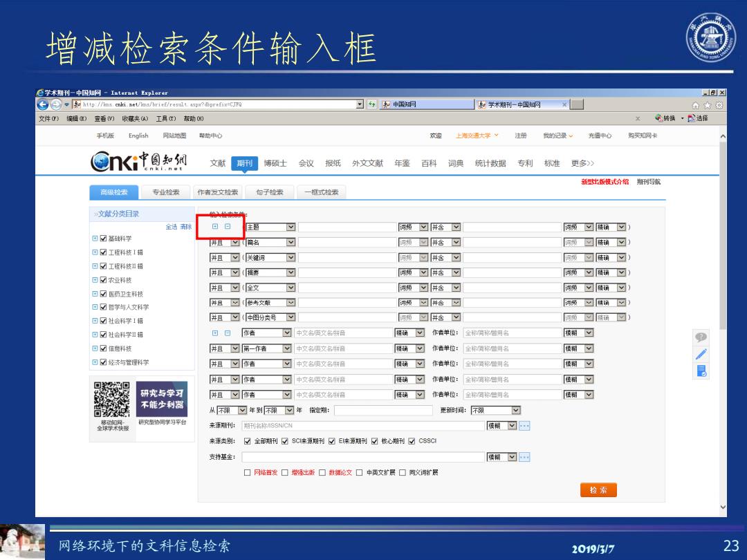
Task: Expand the 医药卫生科技 tree node
Action: pyautogui.click(x=95, y=294)
